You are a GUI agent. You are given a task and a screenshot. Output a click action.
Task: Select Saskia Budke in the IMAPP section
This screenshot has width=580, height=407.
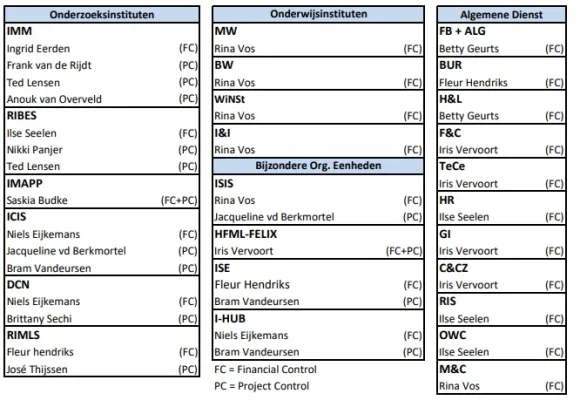click(x=37, y=200)
